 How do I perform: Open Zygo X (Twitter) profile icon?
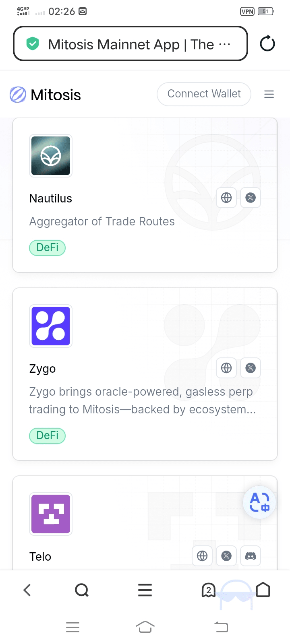click(251, 368)
